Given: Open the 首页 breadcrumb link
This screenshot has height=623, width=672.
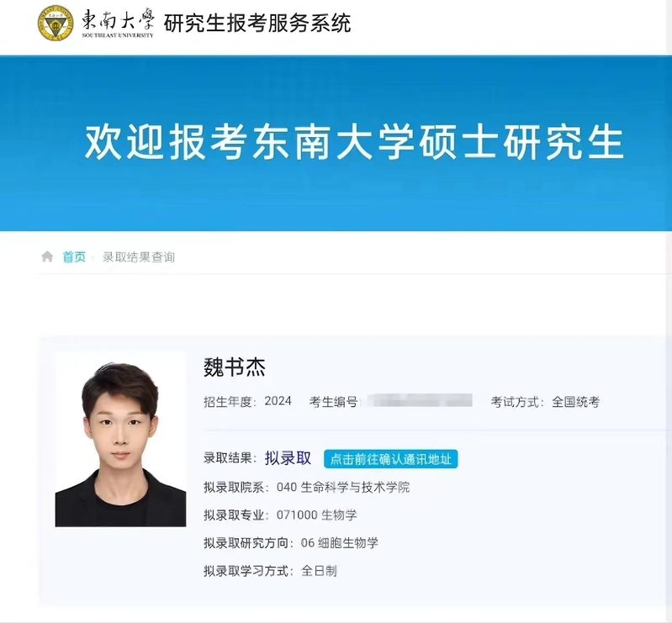Looking at the screenshot, I should coord(74,257).
